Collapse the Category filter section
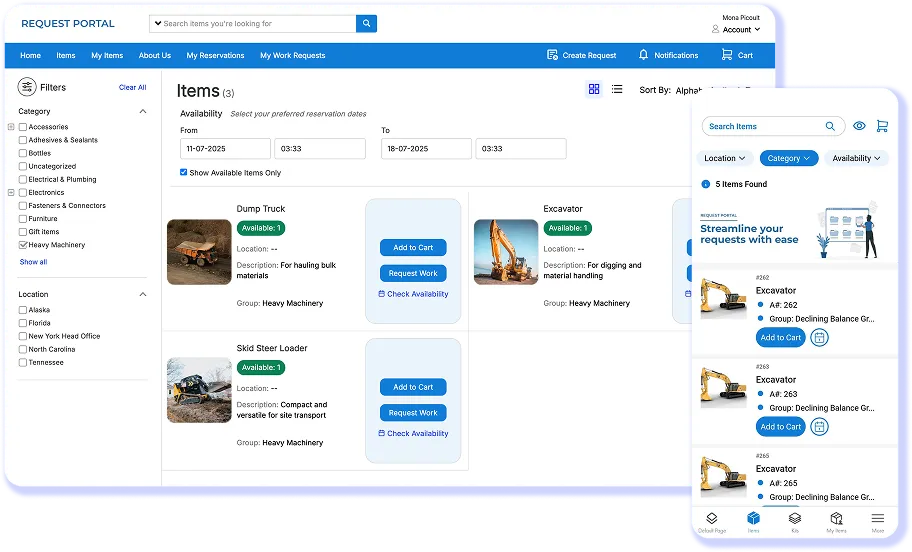 pyautogui.click(x=142, y=112)
